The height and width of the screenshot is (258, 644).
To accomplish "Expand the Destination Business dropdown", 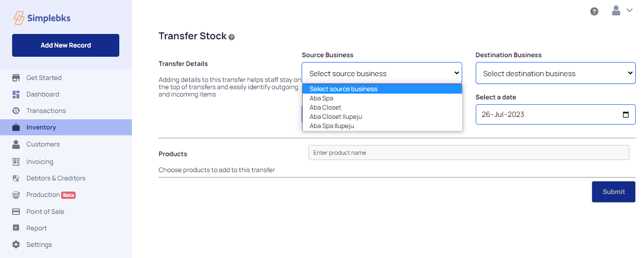I will tap(555, 73).
